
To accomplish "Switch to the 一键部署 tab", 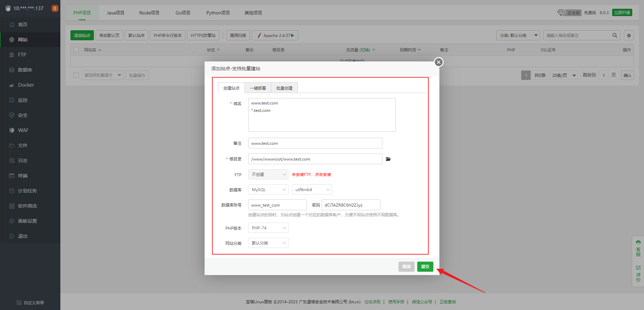I will tap(258, 88).
